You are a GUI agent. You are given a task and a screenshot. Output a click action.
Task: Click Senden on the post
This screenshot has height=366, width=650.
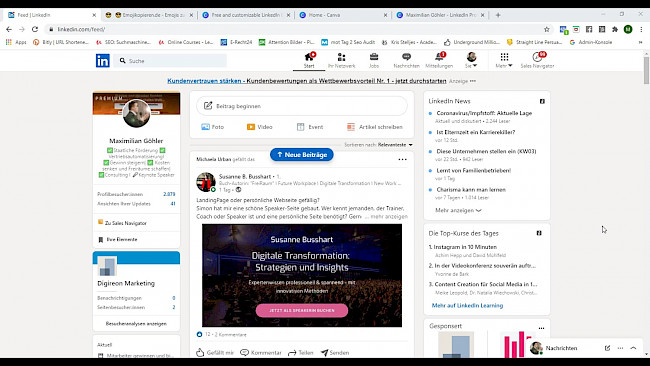(335, 352)
